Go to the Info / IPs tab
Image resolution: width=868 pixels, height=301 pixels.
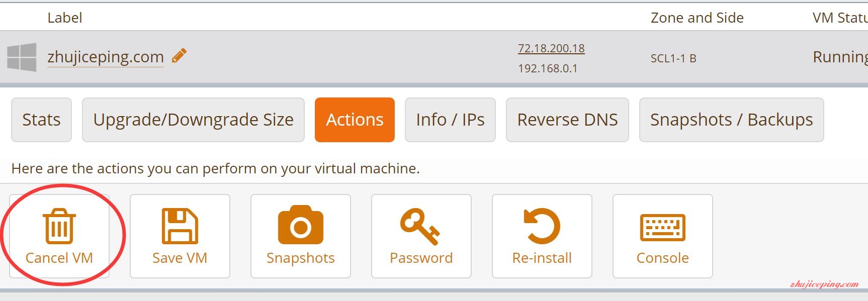(450, 120)
